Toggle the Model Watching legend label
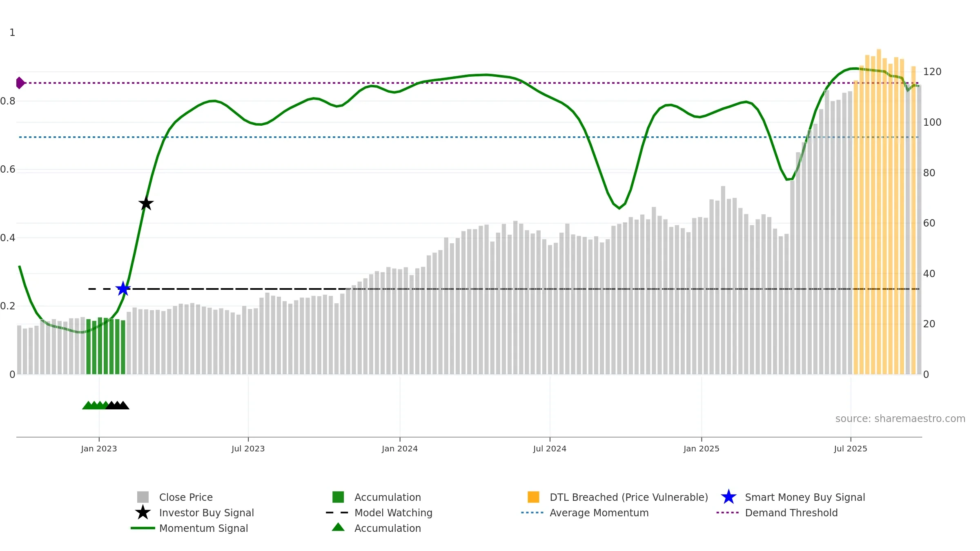 click(393, 513)
